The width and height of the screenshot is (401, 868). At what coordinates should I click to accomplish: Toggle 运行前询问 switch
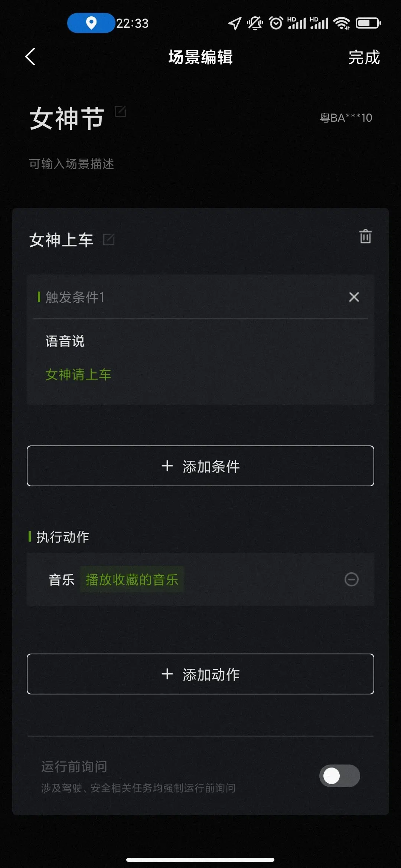[339, 776]
